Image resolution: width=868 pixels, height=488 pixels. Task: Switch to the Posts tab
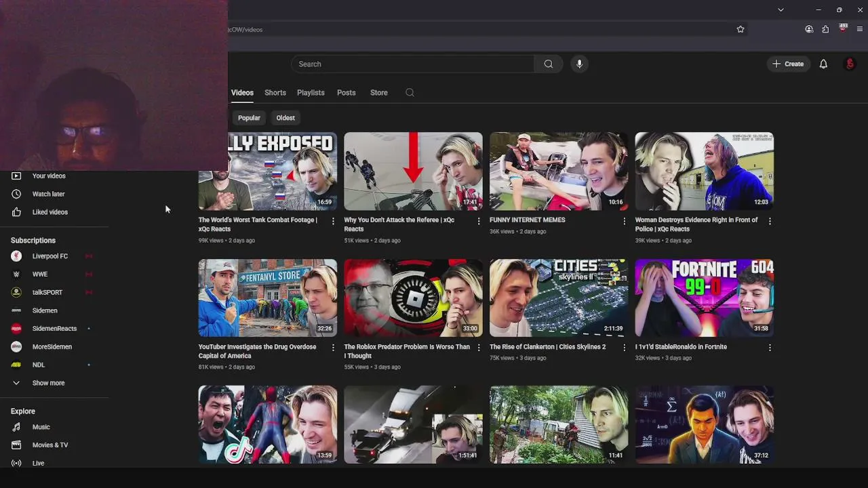tap(347, 93)
